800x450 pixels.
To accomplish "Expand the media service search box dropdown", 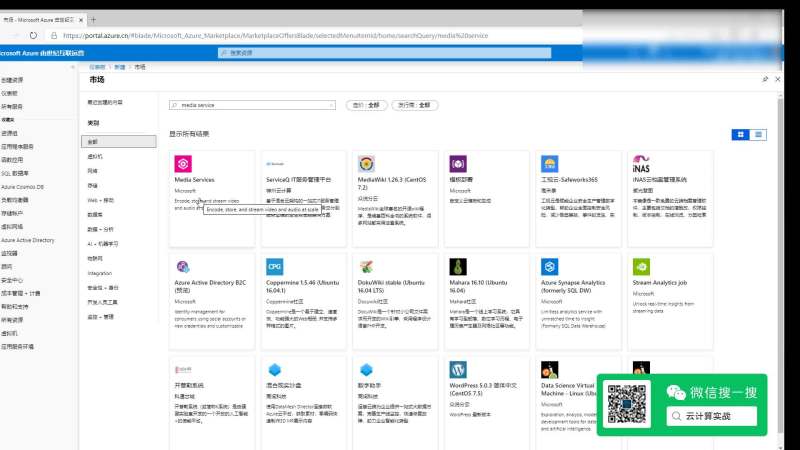I will click(331, 105).
